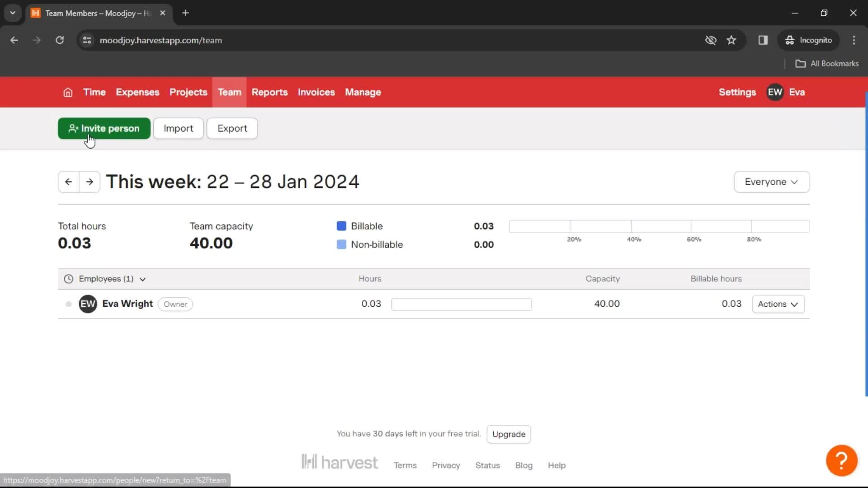Click the Incognito indicator
Screen dimensions: 868x488
point(808,40)
